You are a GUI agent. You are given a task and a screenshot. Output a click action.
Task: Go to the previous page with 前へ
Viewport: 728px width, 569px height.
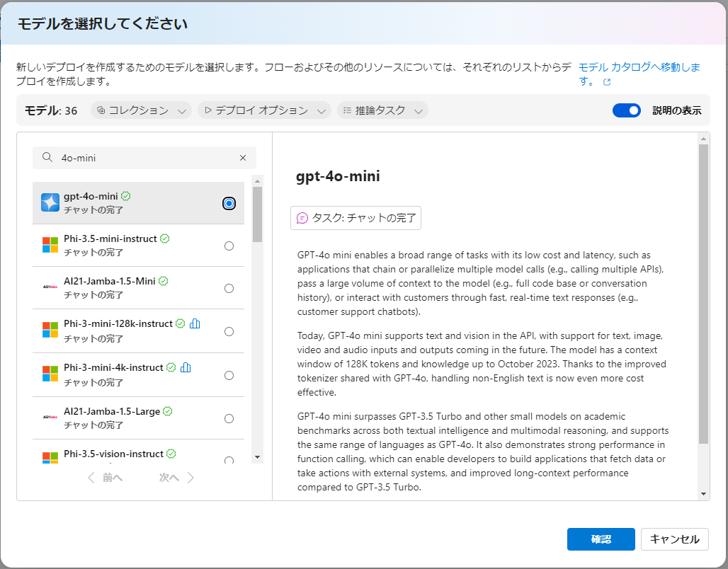coord(106,478)
